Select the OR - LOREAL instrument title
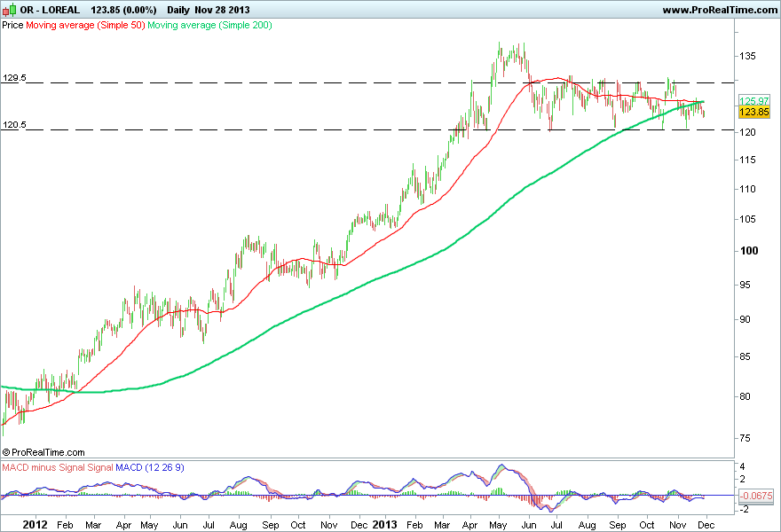The image size is (781, 532). (50, 10)
